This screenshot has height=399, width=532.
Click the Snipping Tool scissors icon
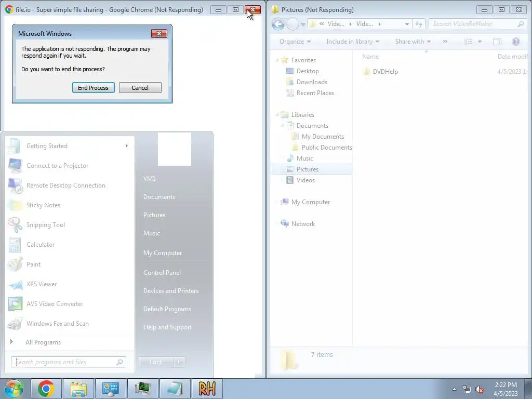(x=15, y=224)
